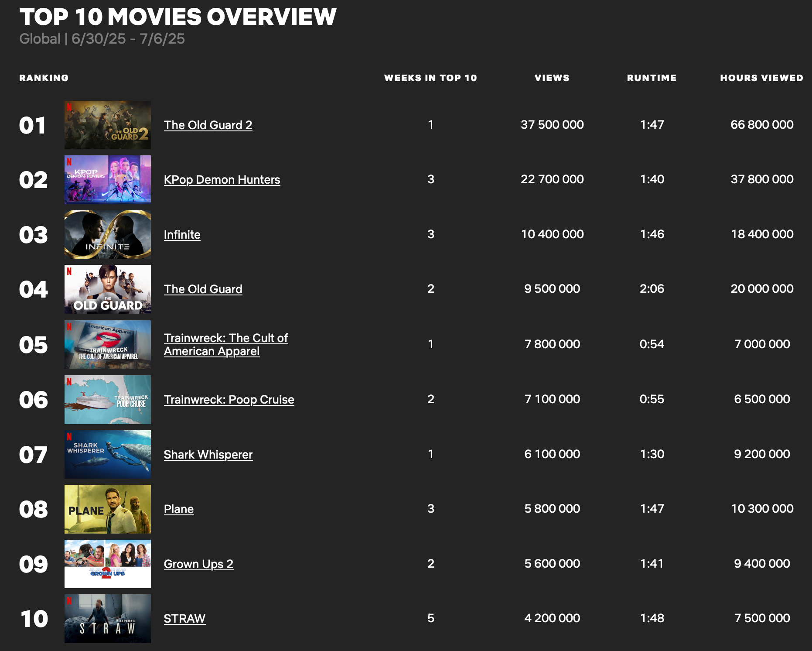Image resolution: width=812 pixels, height=651 pixels.
Task: Click the Infinite poster thumbnail
Action: pyautogui.click(x=108, y=235)
